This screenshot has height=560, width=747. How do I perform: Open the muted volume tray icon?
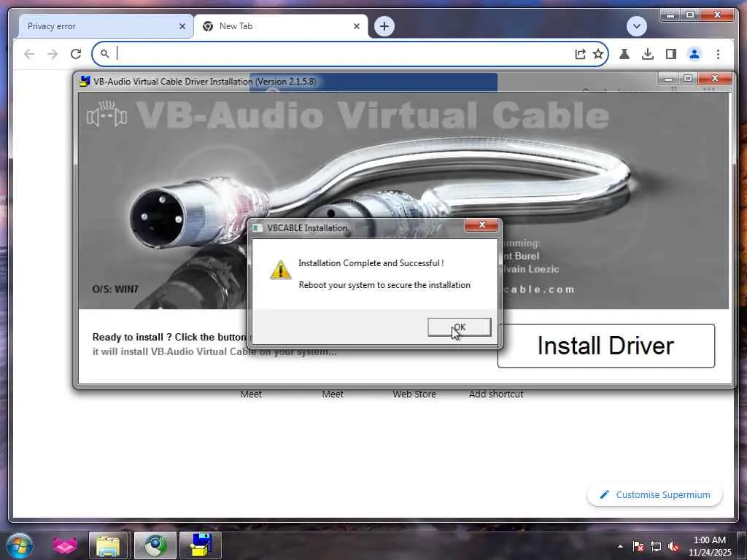click(x=673, y=546)
